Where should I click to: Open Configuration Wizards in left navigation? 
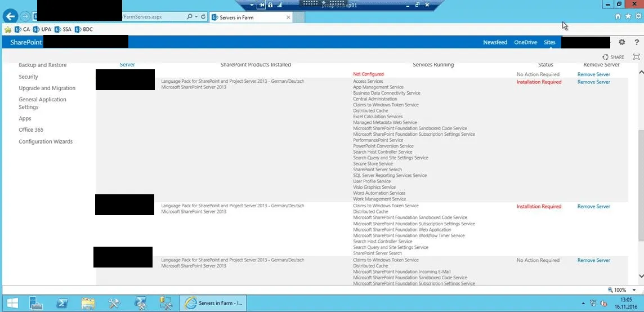[x=46, y=141]
